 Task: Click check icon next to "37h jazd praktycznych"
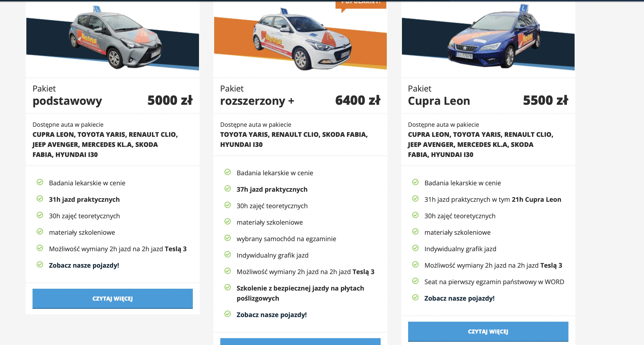point(227,189)
